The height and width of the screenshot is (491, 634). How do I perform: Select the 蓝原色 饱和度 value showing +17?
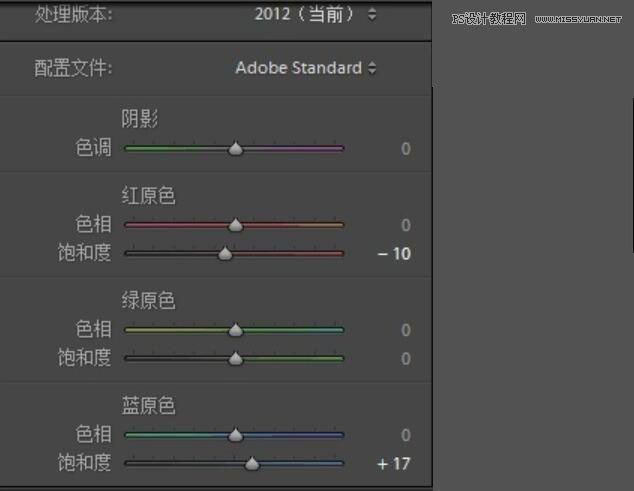(394, 464)
